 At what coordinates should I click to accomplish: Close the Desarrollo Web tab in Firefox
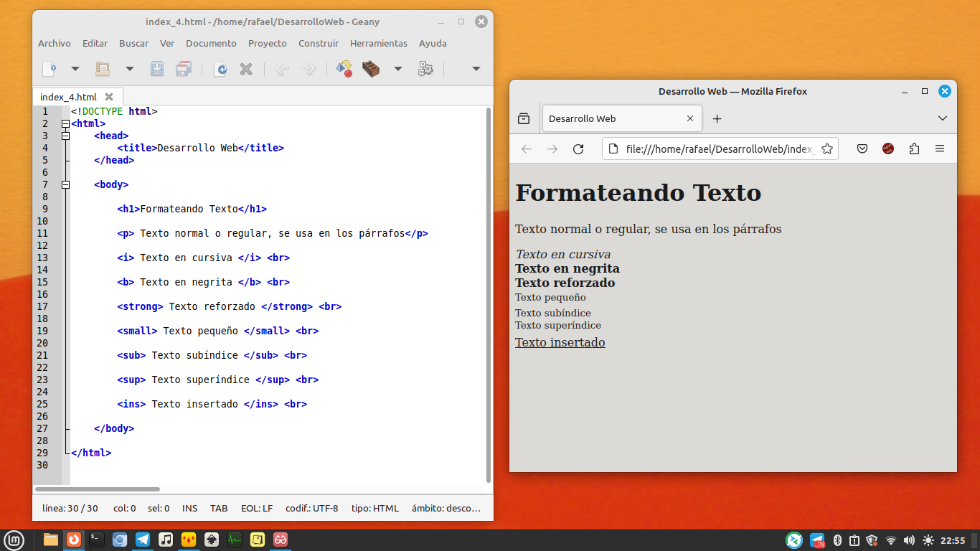[690, 118]
